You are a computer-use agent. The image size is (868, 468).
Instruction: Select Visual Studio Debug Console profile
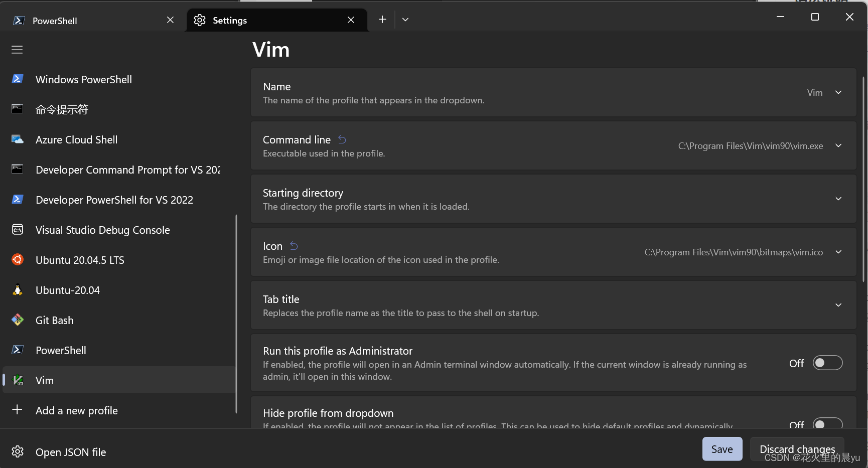coord(119,230)
